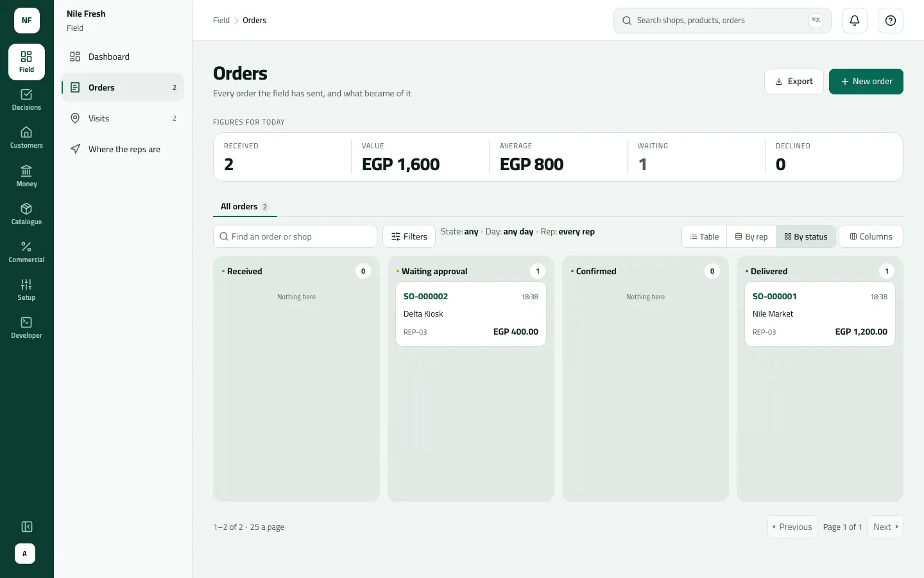This screenshot has height=578, width=924.
Task: Open the Columns chooser
Action: (x=871, y=236)
